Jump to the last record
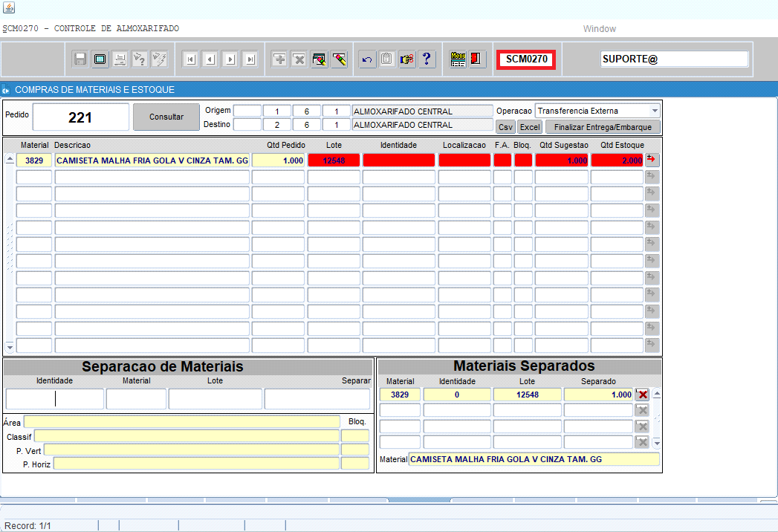778x532 pixels. tap(250, 59)
